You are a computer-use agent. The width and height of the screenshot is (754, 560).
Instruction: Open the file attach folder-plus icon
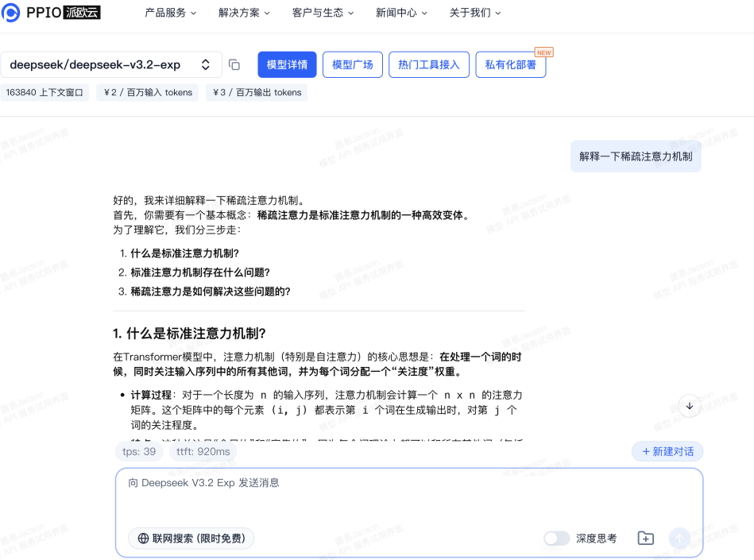pyautogui.click(x=645, y=538)
